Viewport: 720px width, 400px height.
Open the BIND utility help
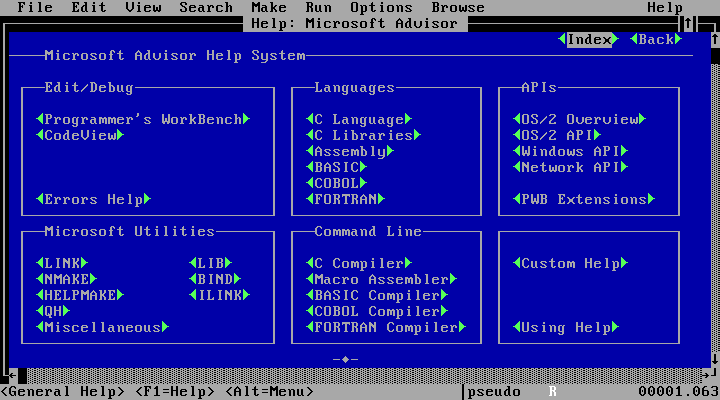coord(215,279)
